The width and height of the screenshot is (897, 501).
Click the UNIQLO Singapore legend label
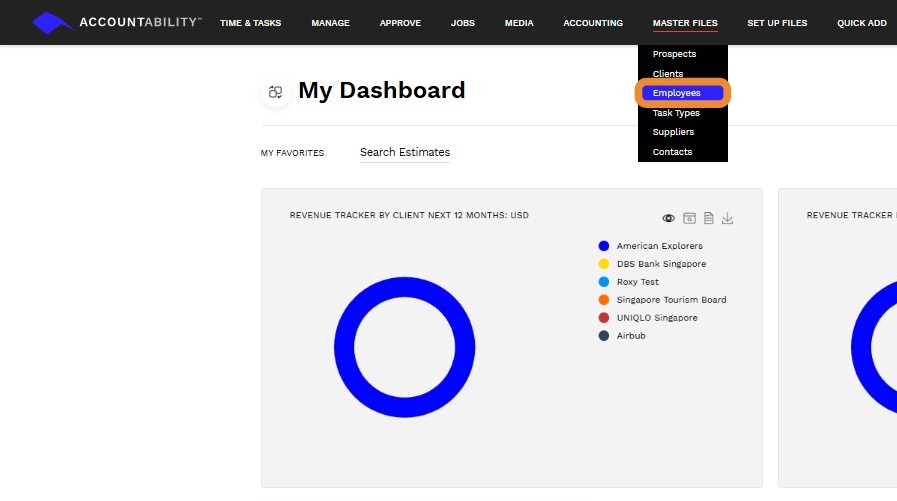tap(657, 317)
